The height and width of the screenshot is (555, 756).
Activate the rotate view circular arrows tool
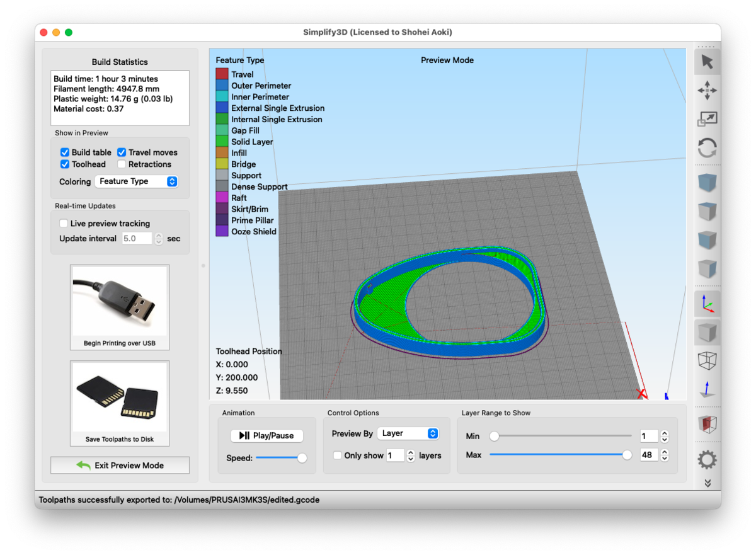coord(707,148)
